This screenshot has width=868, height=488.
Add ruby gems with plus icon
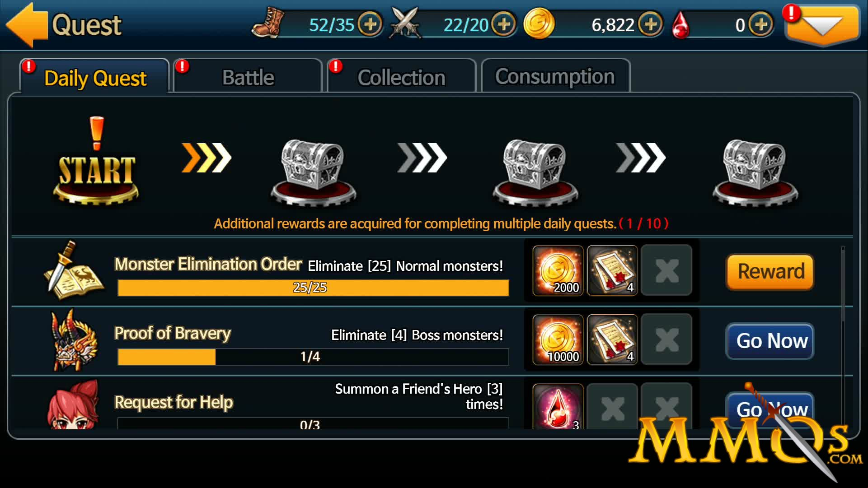tap(761, 24)
